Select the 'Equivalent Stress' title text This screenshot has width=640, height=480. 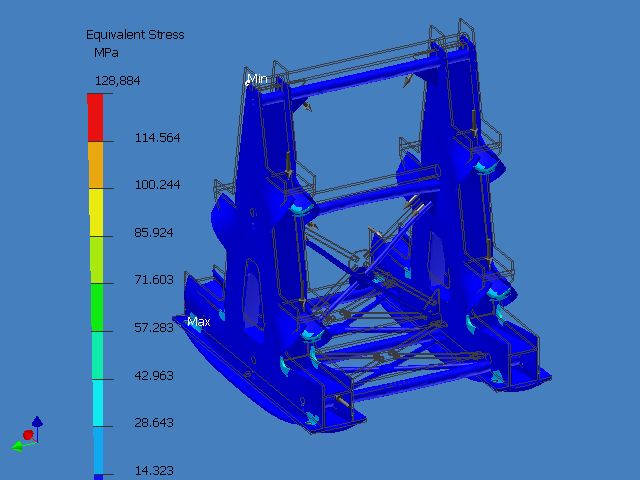135,35
